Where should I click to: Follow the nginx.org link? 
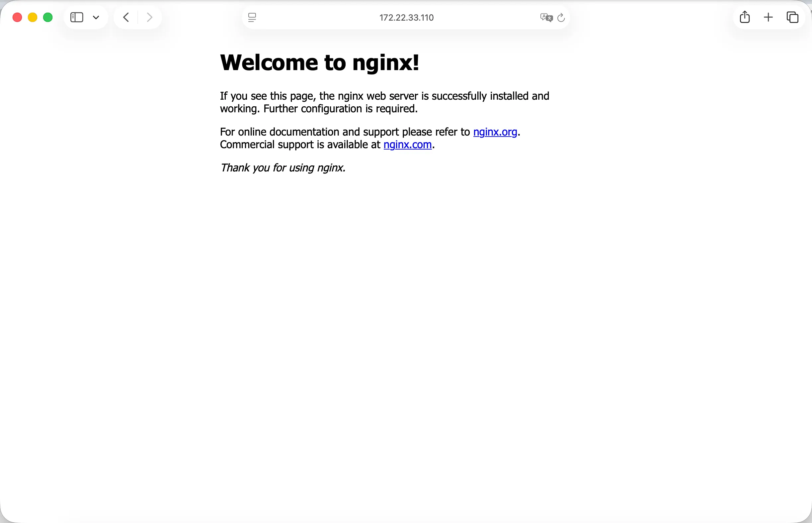tap(495, 132)
